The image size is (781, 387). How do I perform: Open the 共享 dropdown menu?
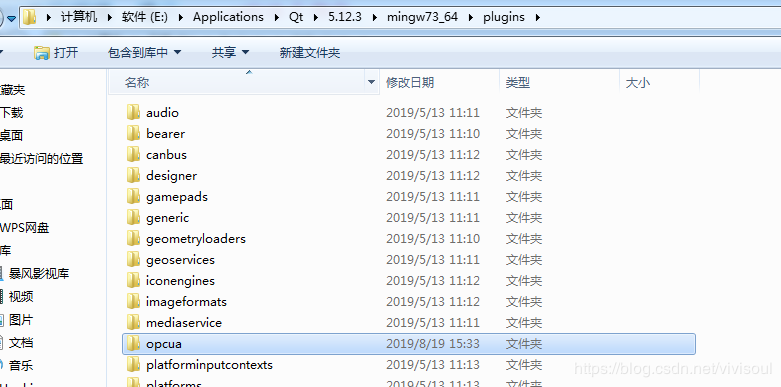pos(230,52)
